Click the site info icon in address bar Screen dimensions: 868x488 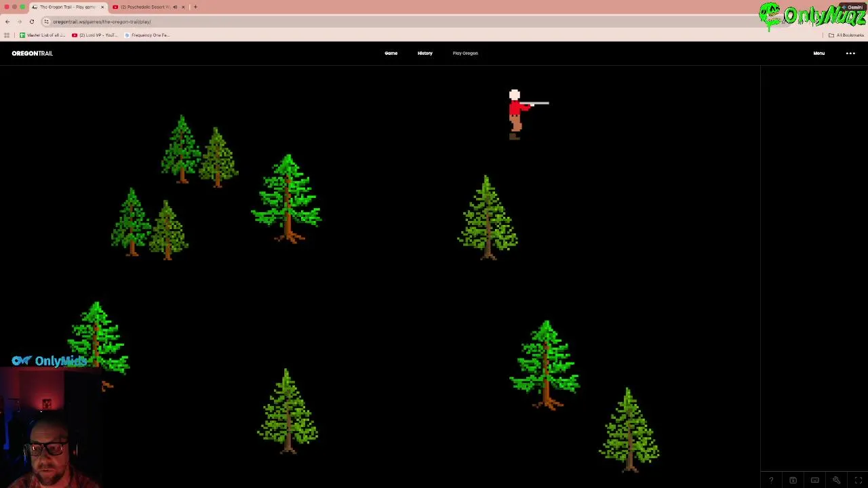(x=46, y=22)
